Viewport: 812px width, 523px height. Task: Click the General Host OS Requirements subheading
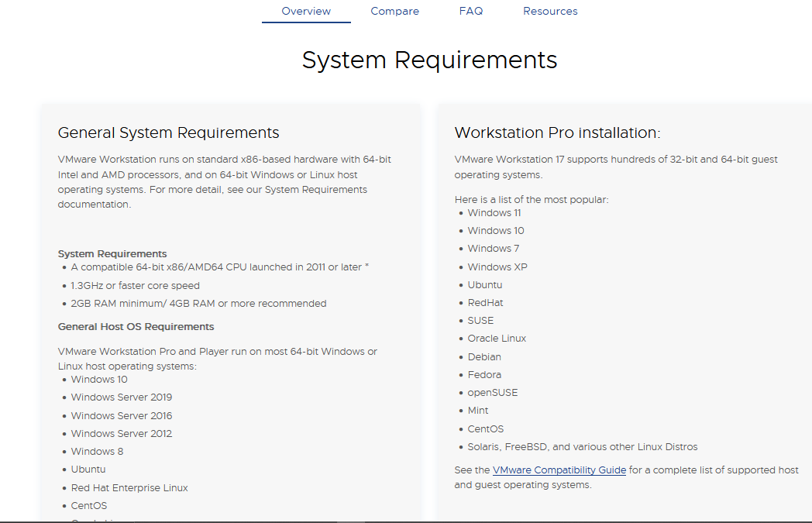click(x=136, y=327)
